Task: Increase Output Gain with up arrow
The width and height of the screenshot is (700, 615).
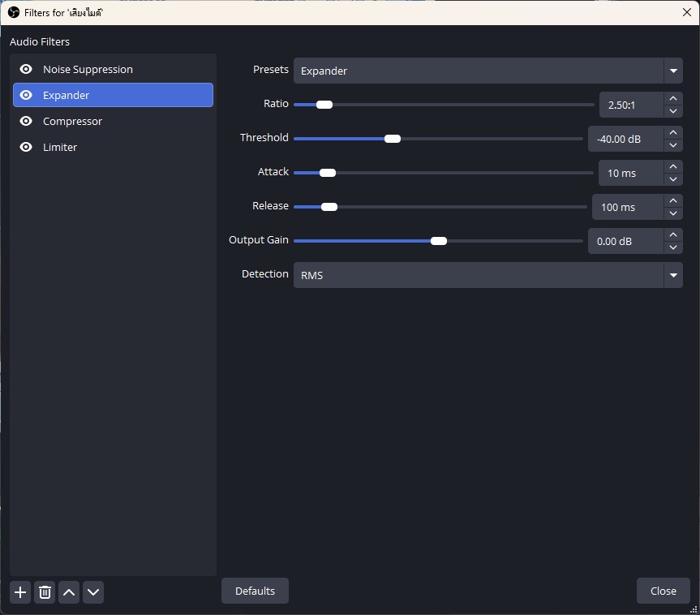Action: [673, 235]
